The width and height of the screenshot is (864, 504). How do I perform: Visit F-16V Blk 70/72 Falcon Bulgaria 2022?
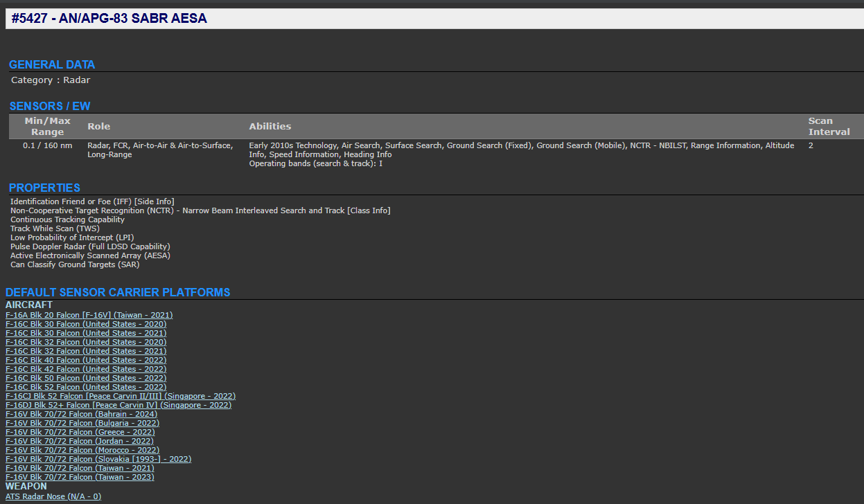(82, 423)
